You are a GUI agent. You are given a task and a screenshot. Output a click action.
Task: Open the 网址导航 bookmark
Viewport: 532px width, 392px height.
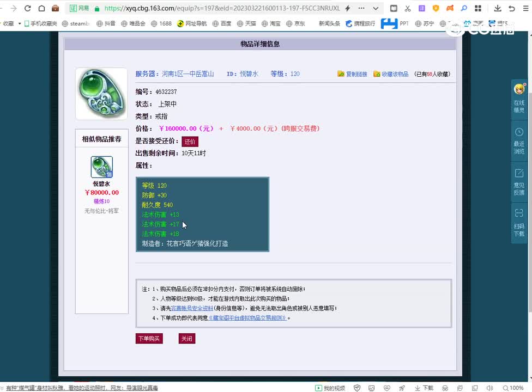coord(192,23)
